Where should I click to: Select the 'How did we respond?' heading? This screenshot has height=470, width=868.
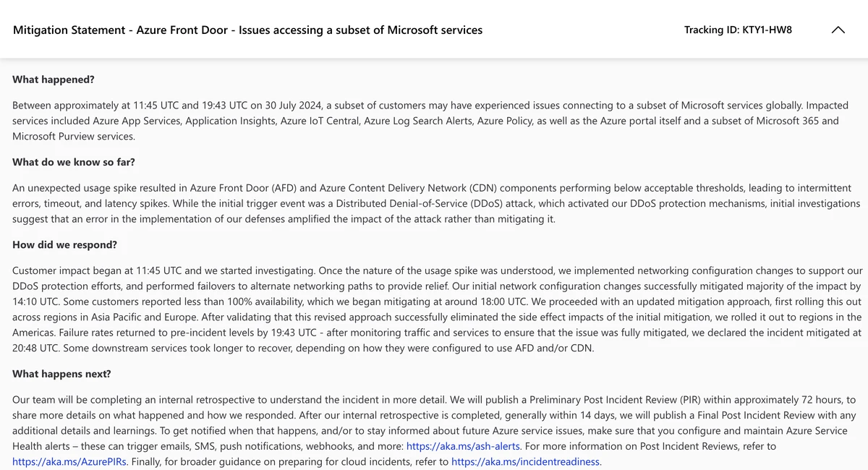tap(64, 244)
